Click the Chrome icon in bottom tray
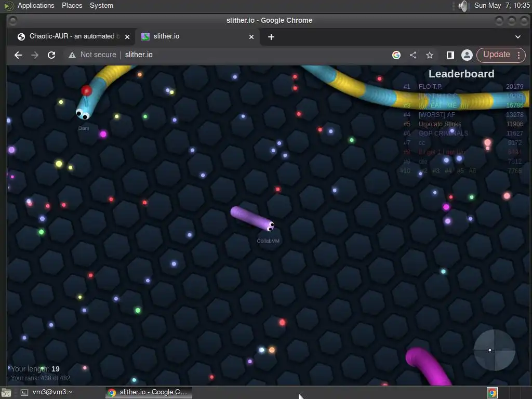The width and height of the screenshot is (532, 399). [x=493, y=393]
